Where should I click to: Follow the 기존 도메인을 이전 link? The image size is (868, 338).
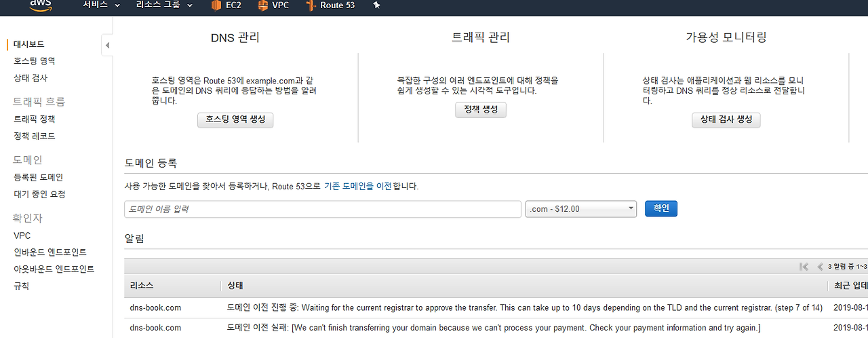(358, 186)
